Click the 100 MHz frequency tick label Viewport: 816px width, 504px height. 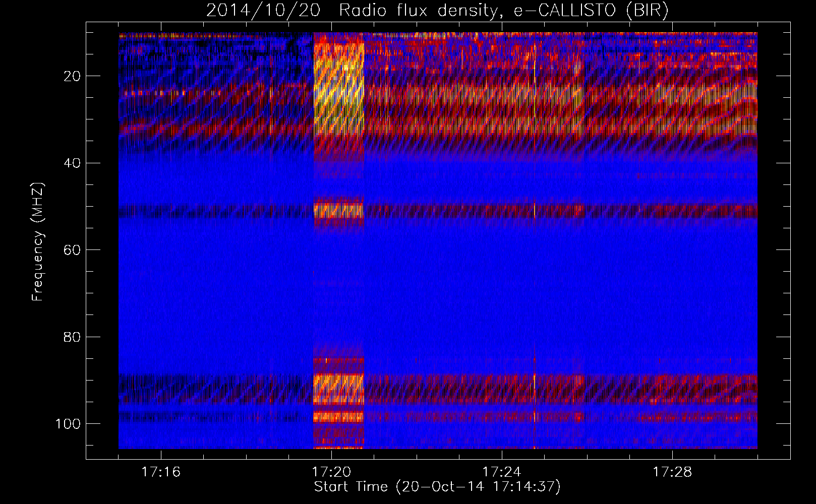[x=68, y=424]
